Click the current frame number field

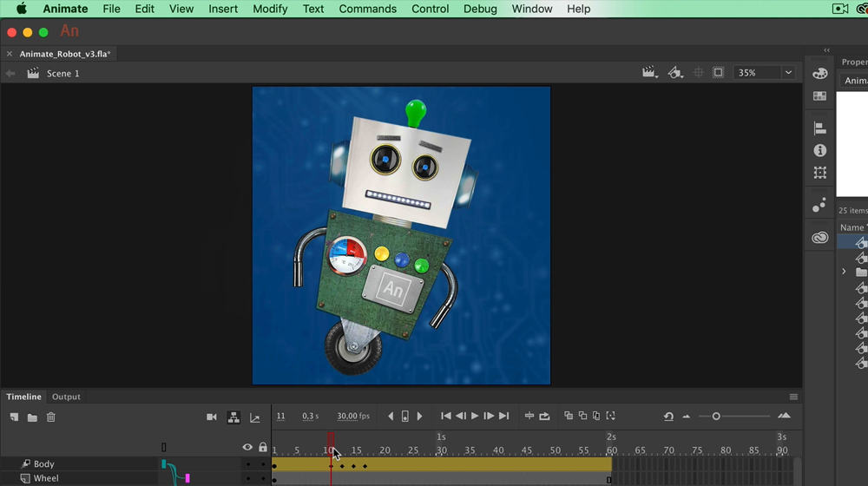(280, 417)
